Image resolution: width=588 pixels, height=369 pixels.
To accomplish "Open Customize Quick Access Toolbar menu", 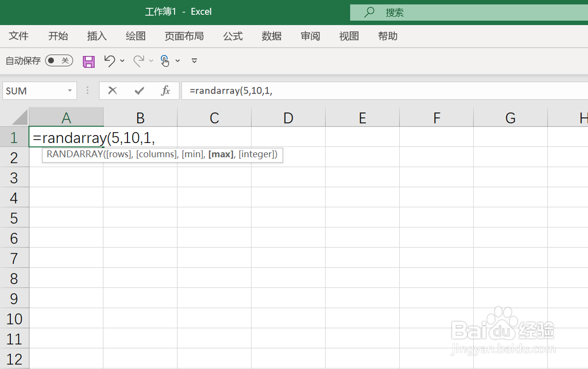I will tap(194, 60).
